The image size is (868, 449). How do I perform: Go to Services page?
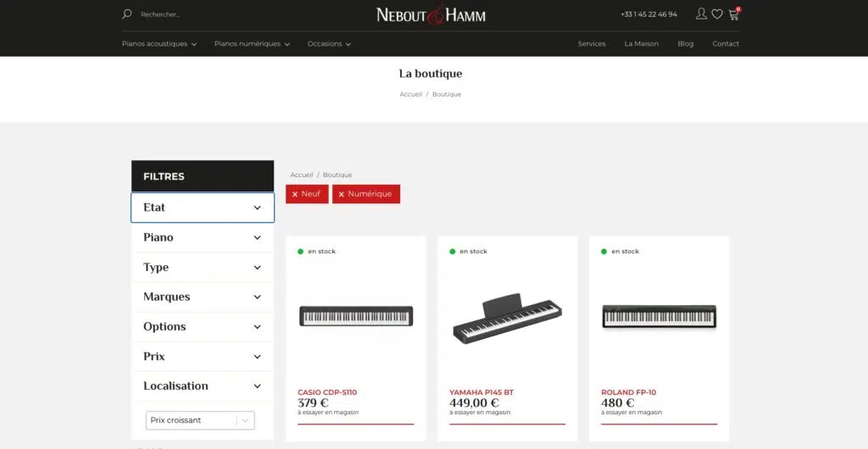coord(591,44)
